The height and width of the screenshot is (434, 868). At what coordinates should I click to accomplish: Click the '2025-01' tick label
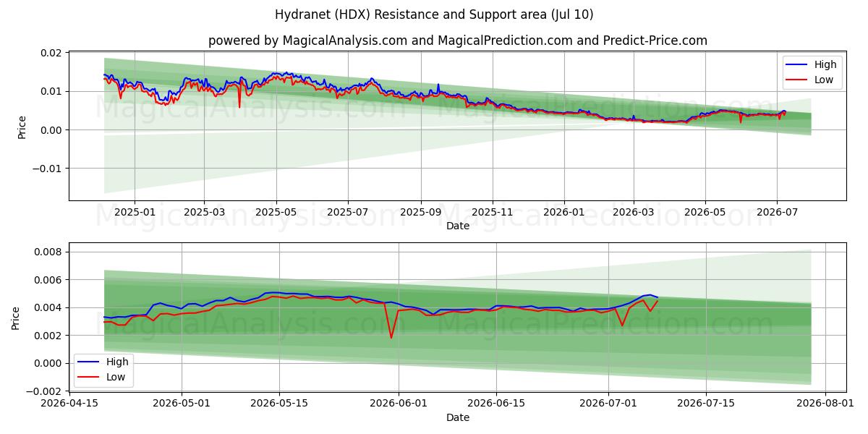click(x=135, y=212)
